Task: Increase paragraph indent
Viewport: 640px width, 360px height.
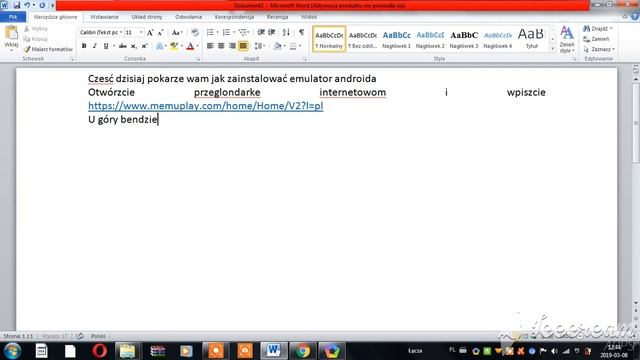Action: click(x=271, y=32)
